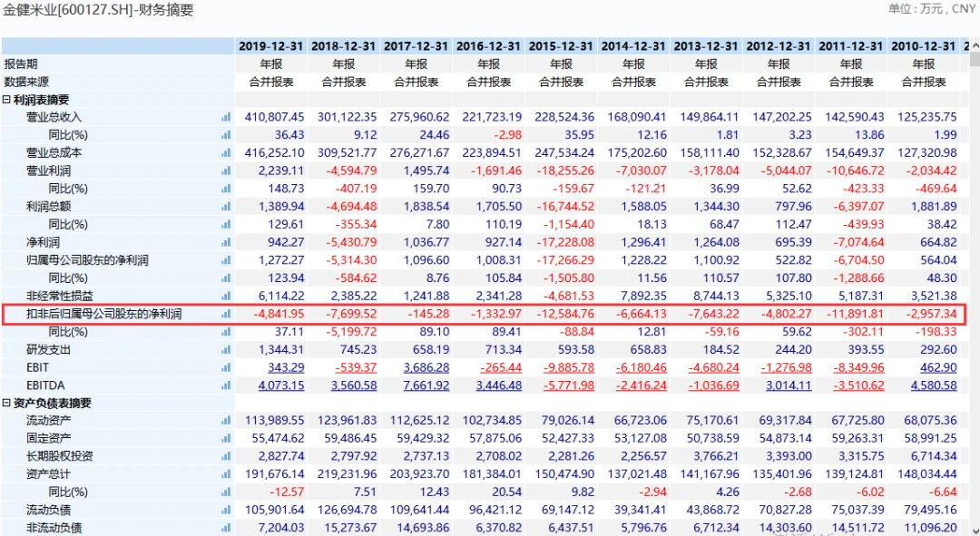Select the 2019-12-31 column header
The width and height of the screenshot is (980, 536).
[270, 46]
